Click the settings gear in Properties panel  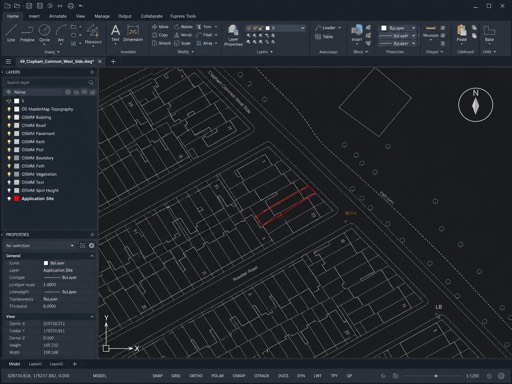click(x=91, y=246)
